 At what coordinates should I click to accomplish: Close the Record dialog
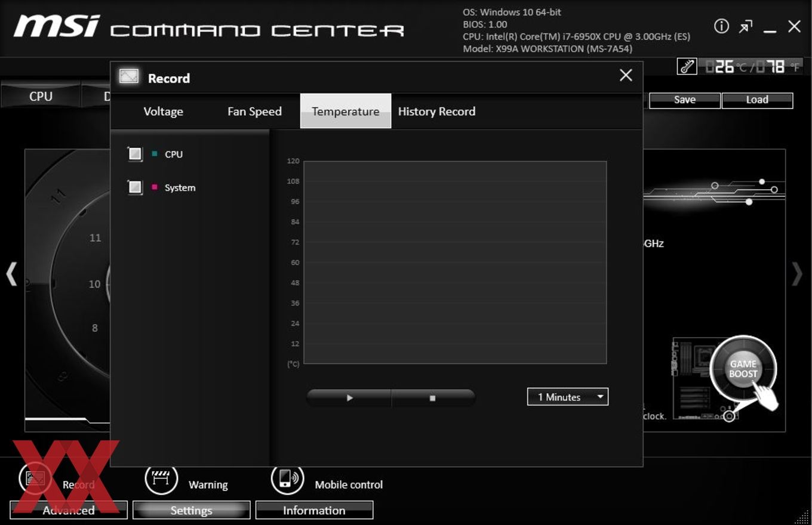626,75
